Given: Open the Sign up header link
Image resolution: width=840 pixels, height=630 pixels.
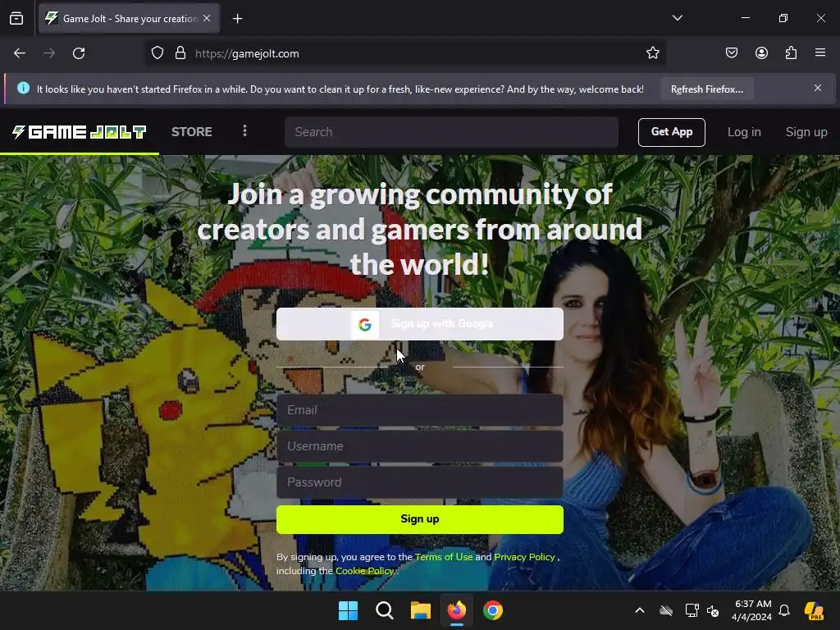Looking at the screenshot, I should [x=806, y=132].
